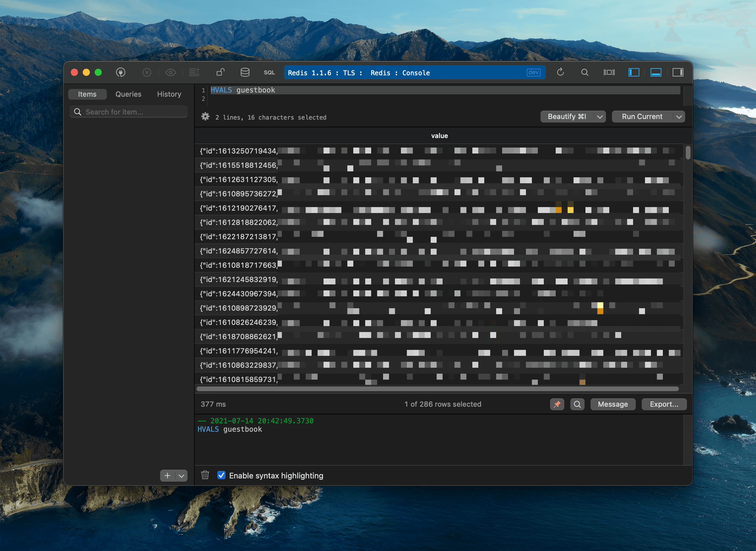This screenshot has width=756, height=551.
Task: Click the eye preview icon in toolbar
Action: click(x=171, y=72)
